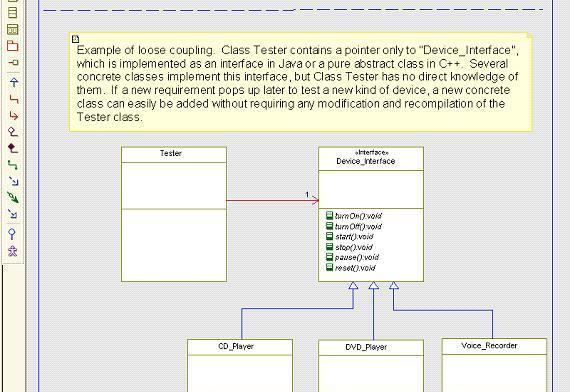Select the Class tool in the palette

pos(13,12)
